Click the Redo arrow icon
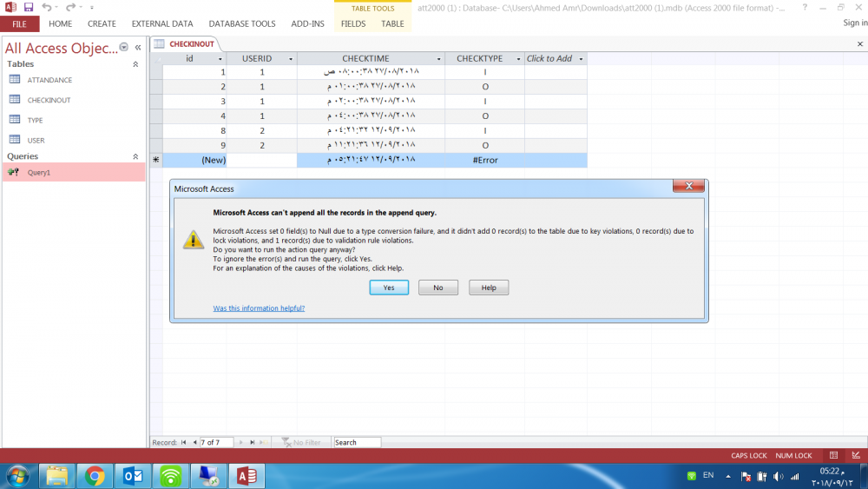 click(x=70, y=7)
